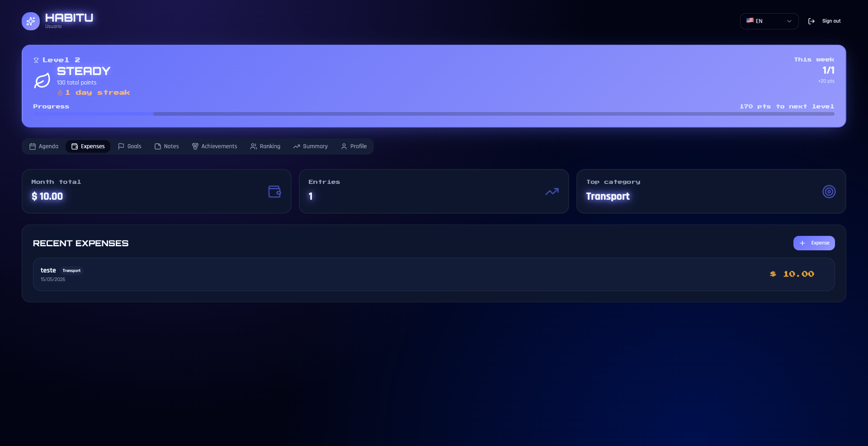
Task: Click the plus icon on Expense button
Action: point(802,243)
